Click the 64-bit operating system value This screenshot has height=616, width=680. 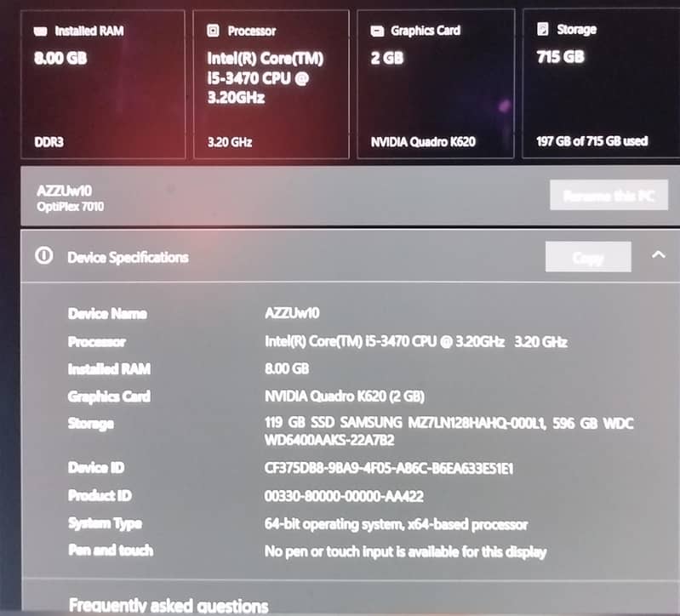point(396,524)
